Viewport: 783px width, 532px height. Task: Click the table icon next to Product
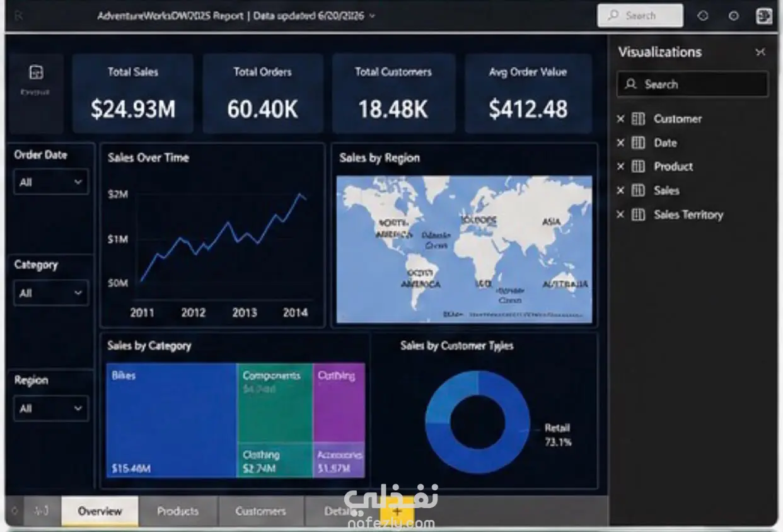click(x=638, y=166)
